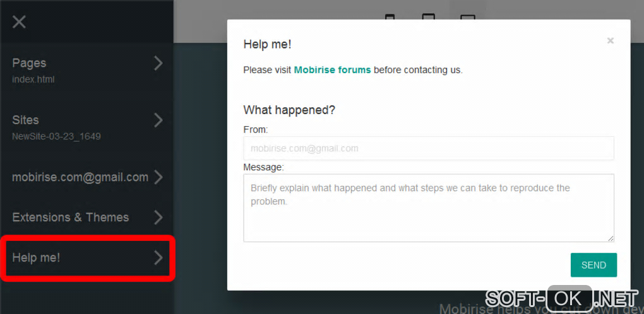644x314 pixels.
Task: Expand the mobirise.com@gmail.com account chevron
Action: (x=158, y=177)
